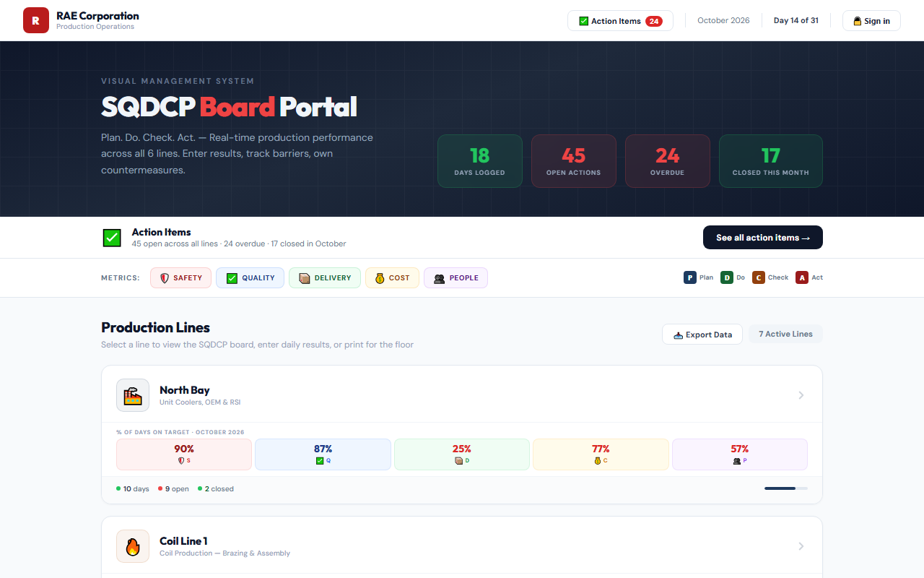
Task: Click the SQDCP Board Portal title
Action: (229, 107)
